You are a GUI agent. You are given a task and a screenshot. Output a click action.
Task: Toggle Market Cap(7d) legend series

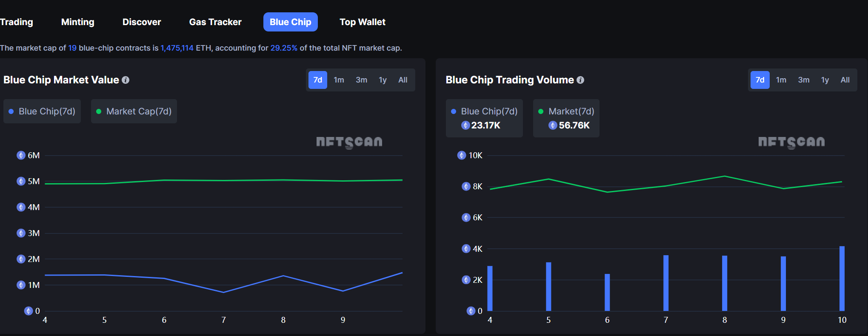point(134,111)
